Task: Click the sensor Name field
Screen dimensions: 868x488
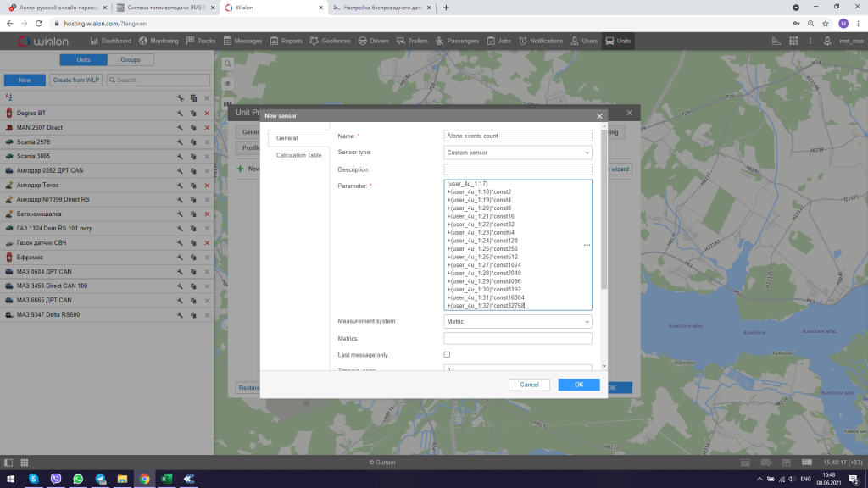Action: [518, 136]
